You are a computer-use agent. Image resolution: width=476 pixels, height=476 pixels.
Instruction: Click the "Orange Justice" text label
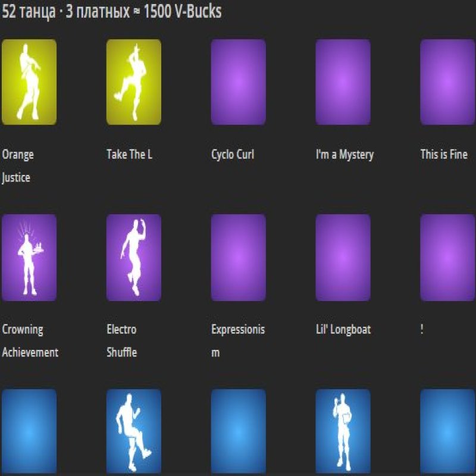point(18,166)
